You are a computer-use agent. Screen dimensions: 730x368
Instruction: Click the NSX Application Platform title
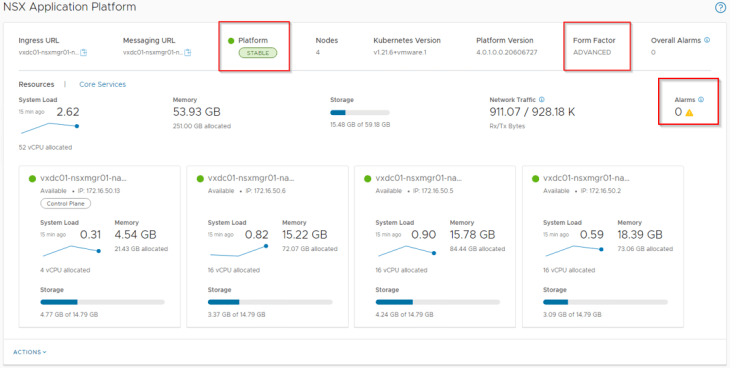click(70, 7)
